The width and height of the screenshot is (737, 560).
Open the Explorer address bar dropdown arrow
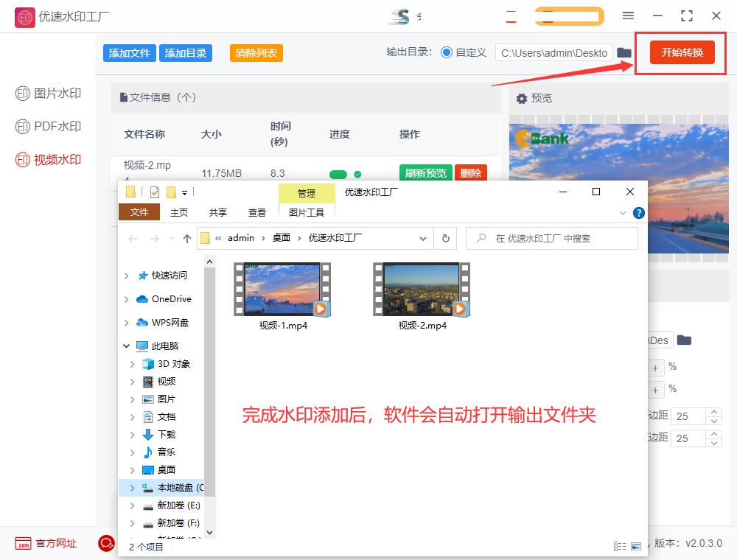click(423, 238)
